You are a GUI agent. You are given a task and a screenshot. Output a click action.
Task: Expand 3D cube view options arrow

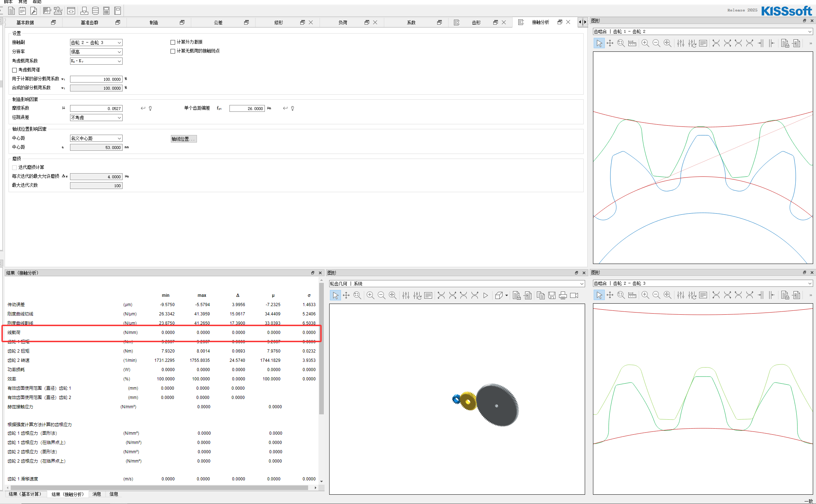pyautogui.click(x=506, y=295)
